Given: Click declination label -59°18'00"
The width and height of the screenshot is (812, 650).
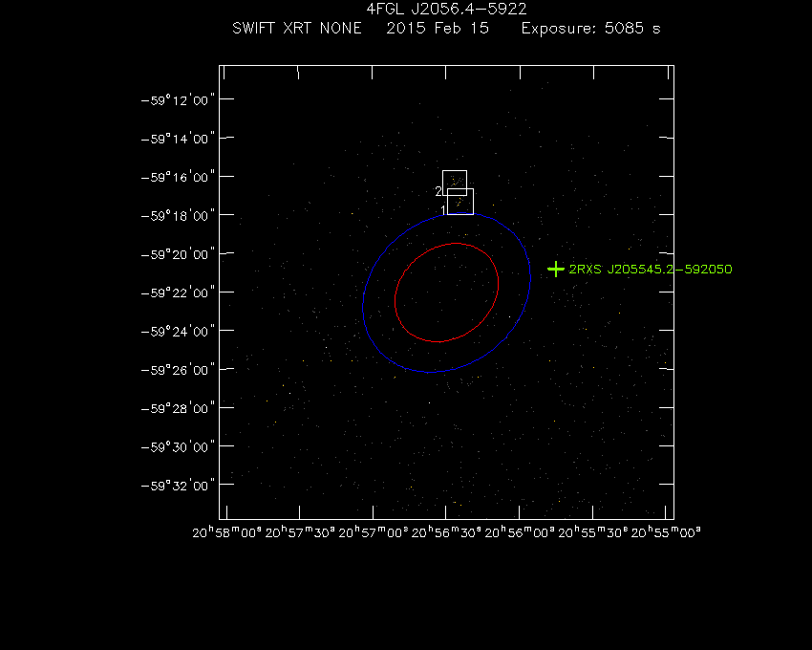Looking at the screenshot, I should click(178, 215).
